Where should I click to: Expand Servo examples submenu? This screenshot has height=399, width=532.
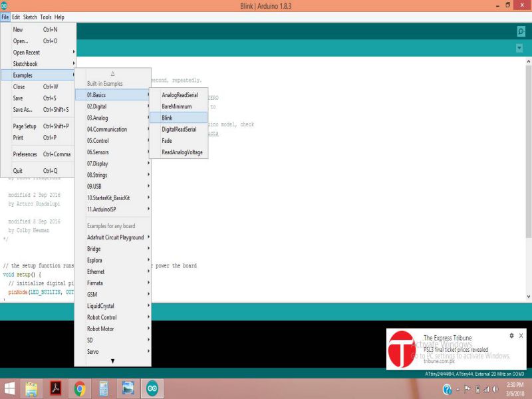point(112,352)
